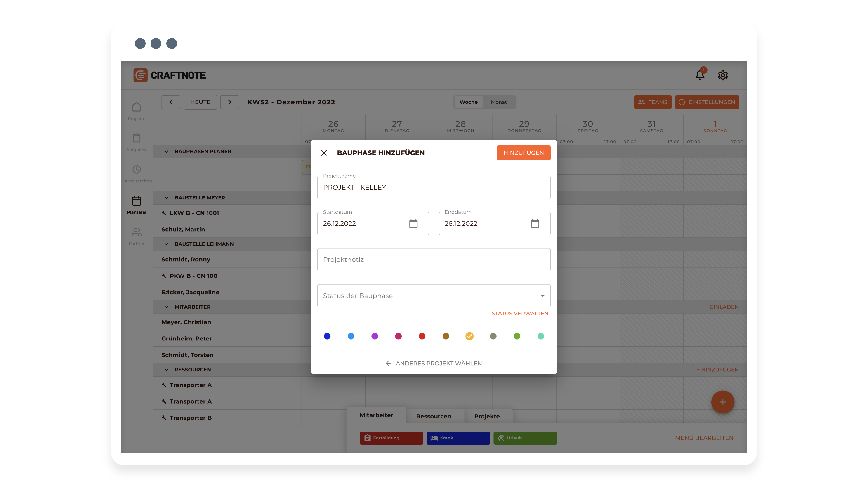This screenshot has width=868, height=488.
Task: Go to Projekte in sidebar
Action: pyautogui.click(x=137, y=111)
